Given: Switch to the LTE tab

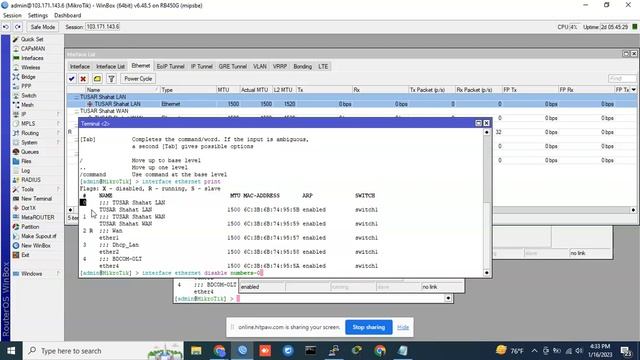Looking at the screenshot, I should point(323,67).
